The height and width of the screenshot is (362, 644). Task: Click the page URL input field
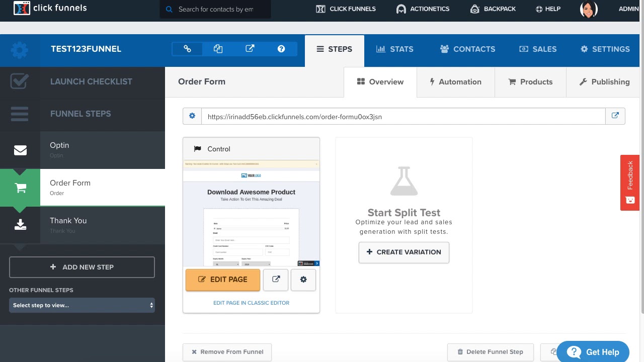click(403, 116)
